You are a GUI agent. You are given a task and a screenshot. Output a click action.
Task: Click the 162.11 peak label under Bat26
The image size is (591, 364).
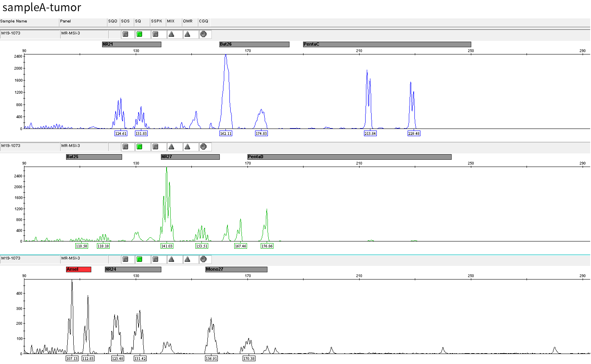[x=226, y=133]
